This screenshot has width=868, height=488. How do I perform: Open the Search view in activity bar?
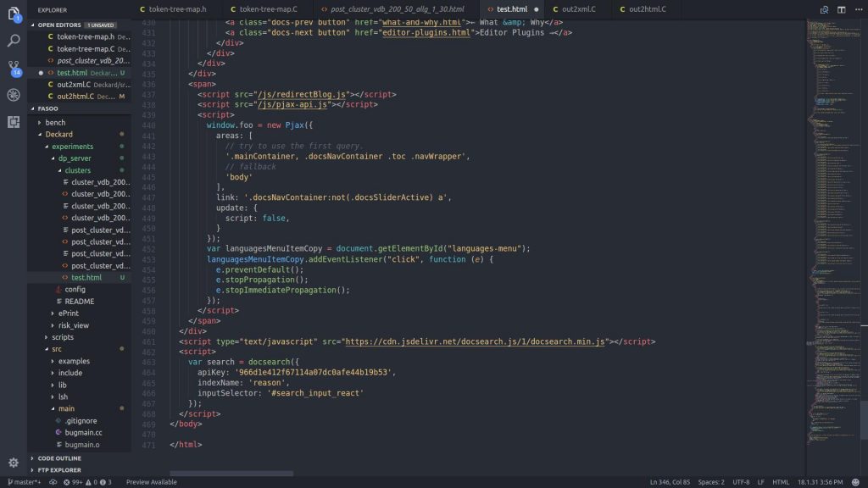point(14,41)
